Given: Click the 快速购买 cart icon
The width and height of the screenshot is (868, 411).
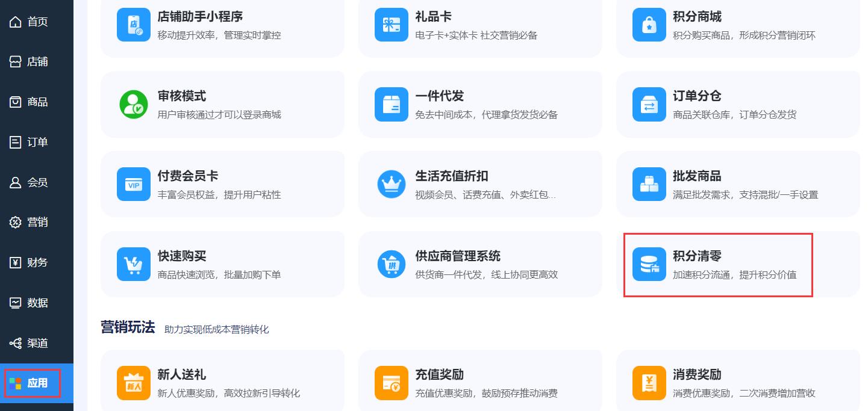Looking at the screenshot, I should click(x=134, y=264).
